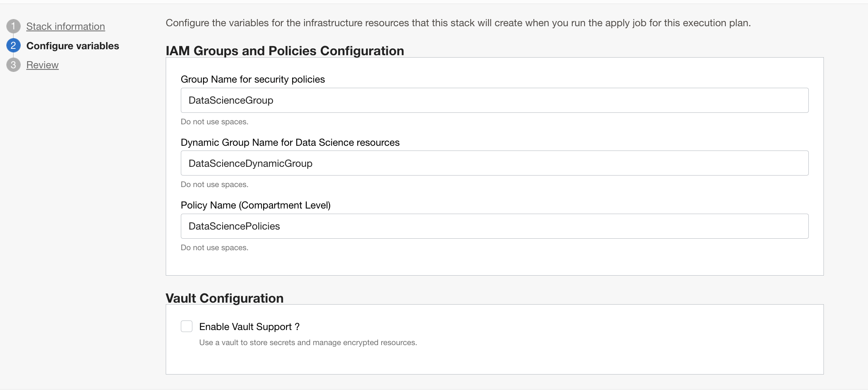Click the gray step 3 circle
The image size is (868, 390).
coord(14,64)
